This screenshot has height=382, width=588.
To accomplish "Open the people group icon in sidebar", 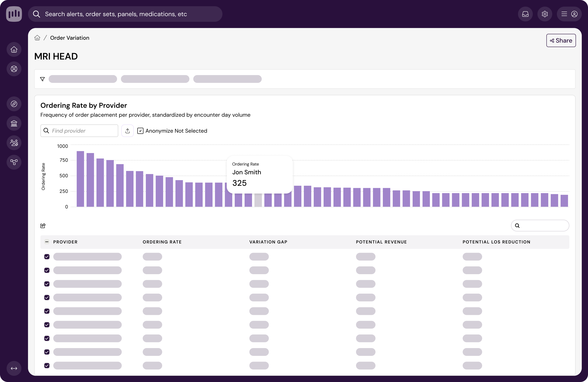I will [x=14, y=143].
